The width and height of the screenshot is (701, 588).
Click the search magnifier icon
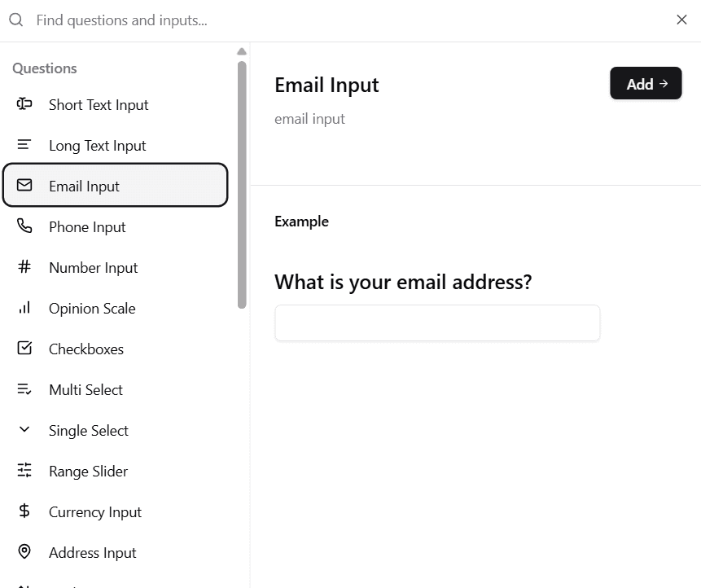pos(15,20)
